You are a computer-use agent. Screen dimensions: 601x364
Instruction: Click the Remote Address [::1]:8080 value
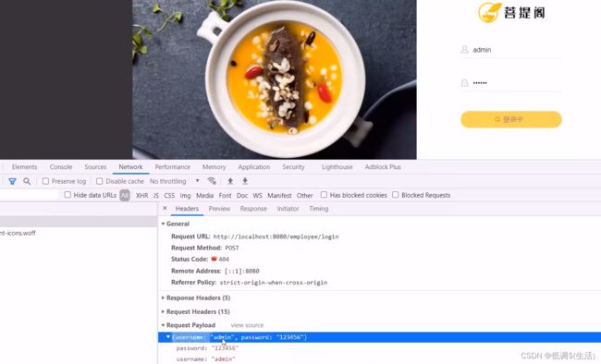[242, 271]
